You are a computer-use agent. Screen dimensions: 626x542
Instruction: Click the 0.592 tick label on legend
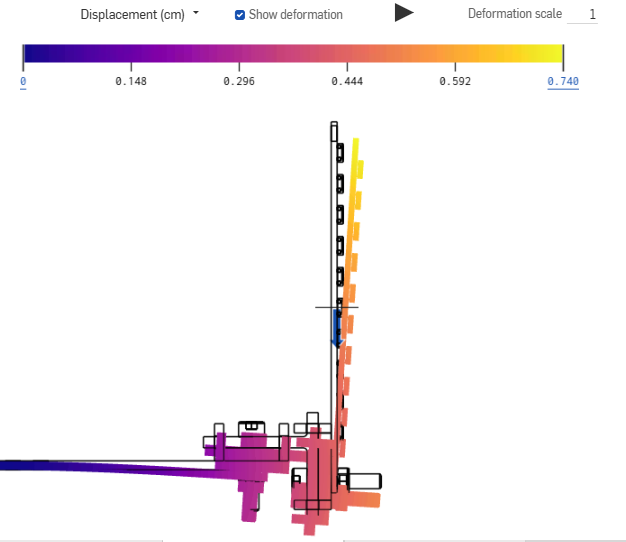[x=455, y=81]
